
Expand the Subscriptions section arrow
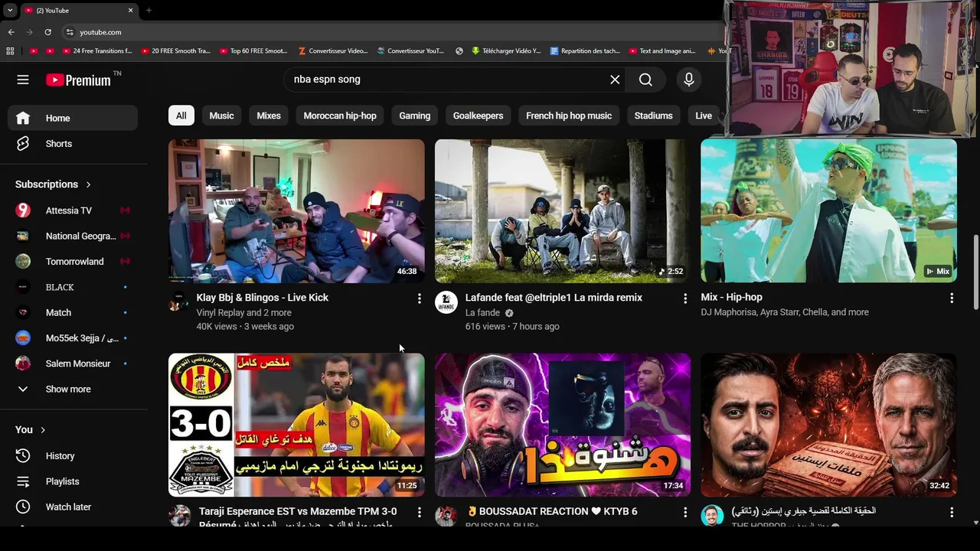(x=88, y=184)
